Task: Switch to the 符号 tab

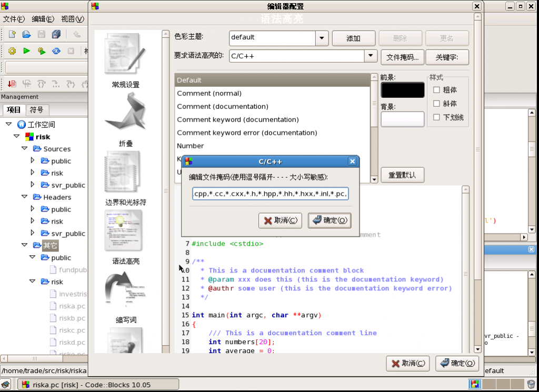Action: (x=37, y=110)
